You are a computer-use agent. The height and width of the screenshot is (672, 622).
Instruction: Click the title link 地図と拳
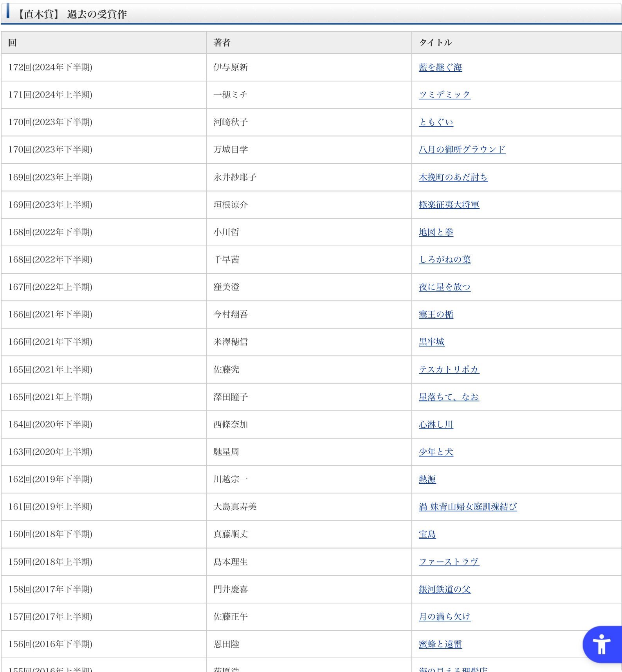[436, 232]
